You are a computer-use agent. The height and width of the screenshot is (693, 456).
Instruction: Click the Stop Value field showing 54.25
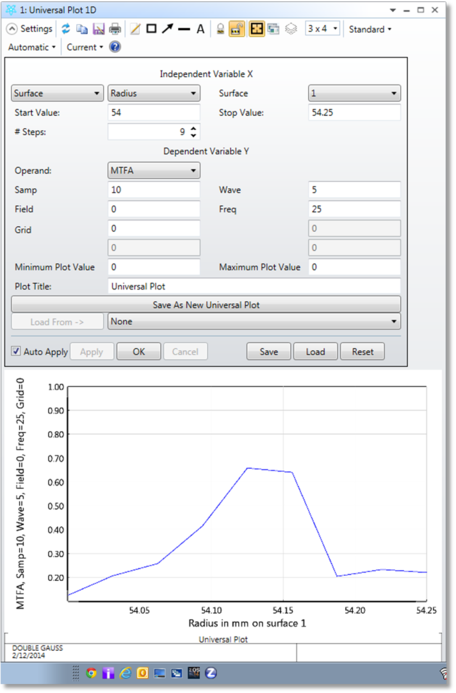[x=354, y=113]
